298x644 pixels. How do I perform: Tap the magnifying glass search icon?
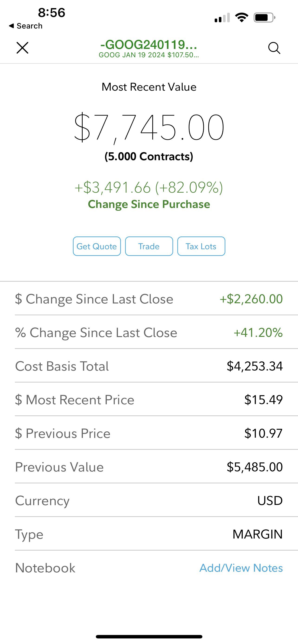click(x=274, y=48)
